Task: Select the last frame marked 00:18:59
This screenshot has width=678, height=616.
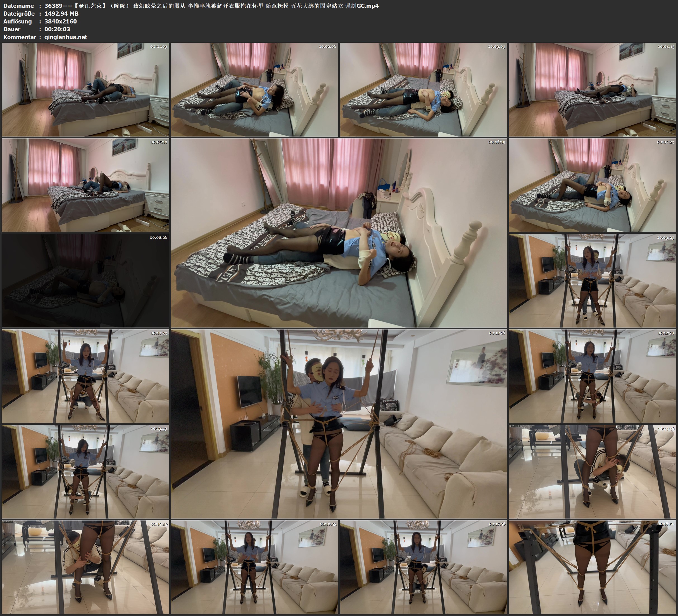Action: (593, 567)
